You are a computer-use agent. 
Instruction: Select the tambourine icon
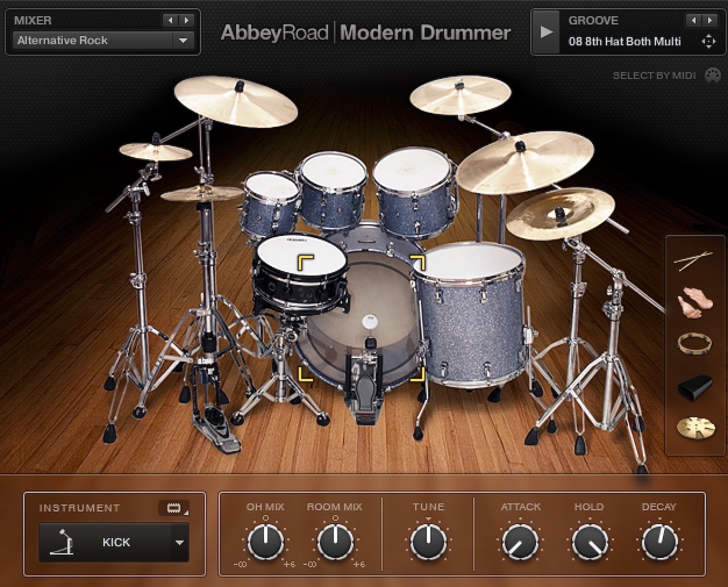tap(695, 344)
